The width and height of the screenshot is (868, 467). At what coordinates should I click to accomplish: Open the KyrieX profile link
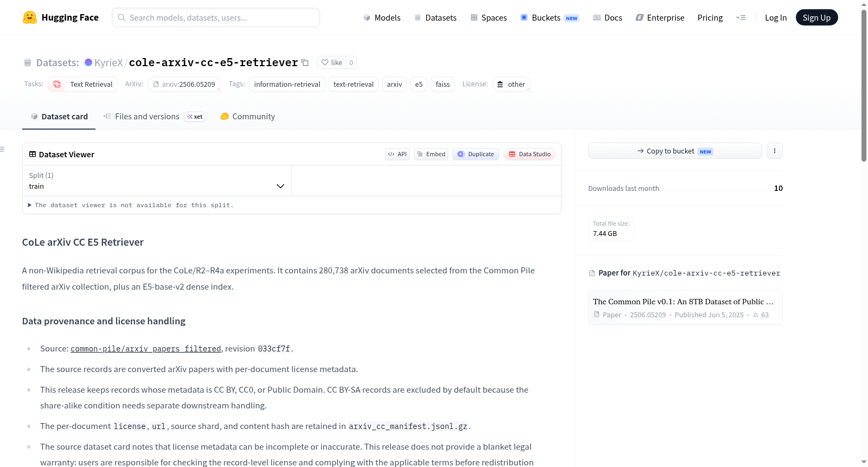108,62
